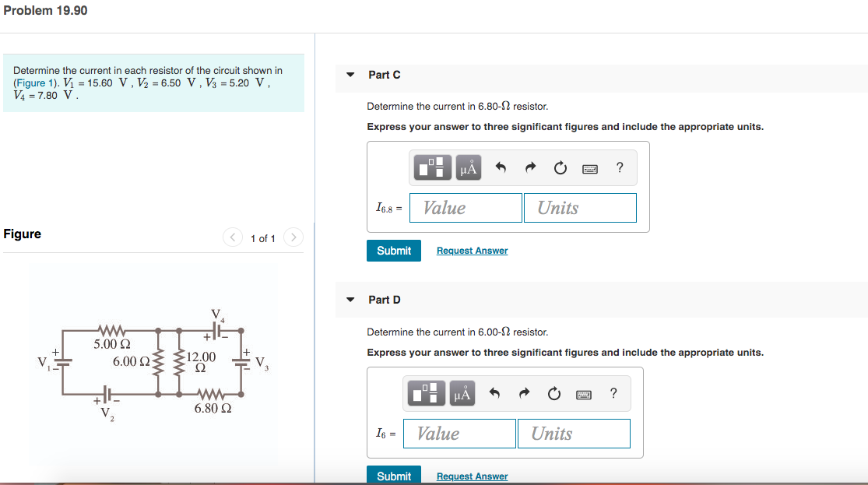Reset the Part C answer field
The image size is (868, 485).
pyautogui.click(x=561, y=167)
